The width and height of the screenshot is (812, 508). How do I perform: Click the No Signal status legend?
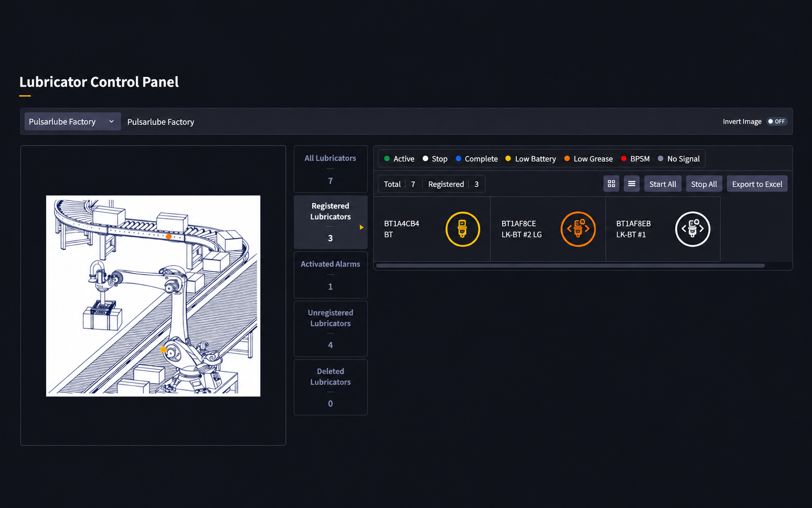[x=679, y=159]
